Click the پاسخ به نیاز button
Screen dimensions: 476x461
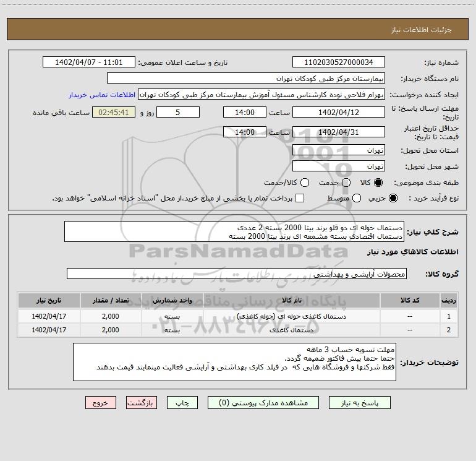click(x=359, y=403)
